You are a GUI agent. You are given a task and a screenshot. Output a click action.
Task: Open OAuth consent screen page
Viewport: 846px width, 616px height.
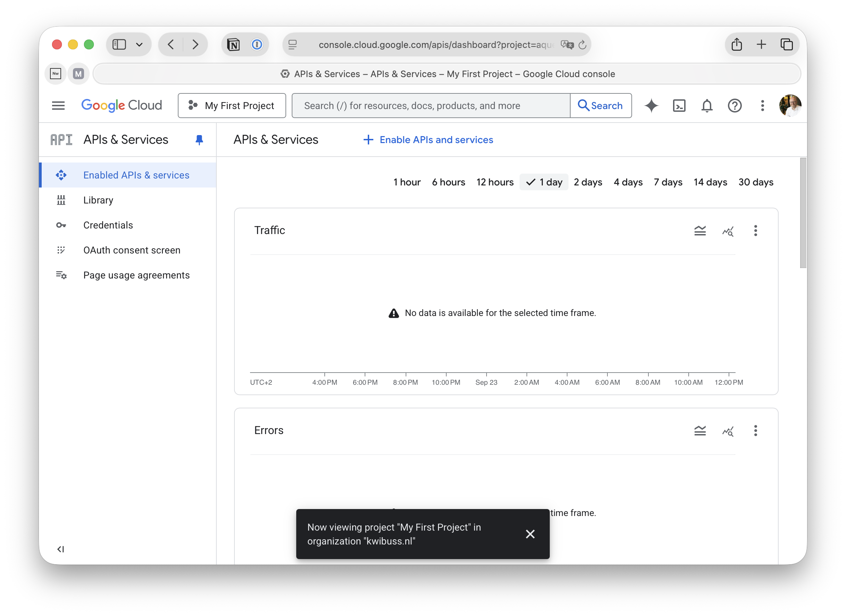coord(132,250)
